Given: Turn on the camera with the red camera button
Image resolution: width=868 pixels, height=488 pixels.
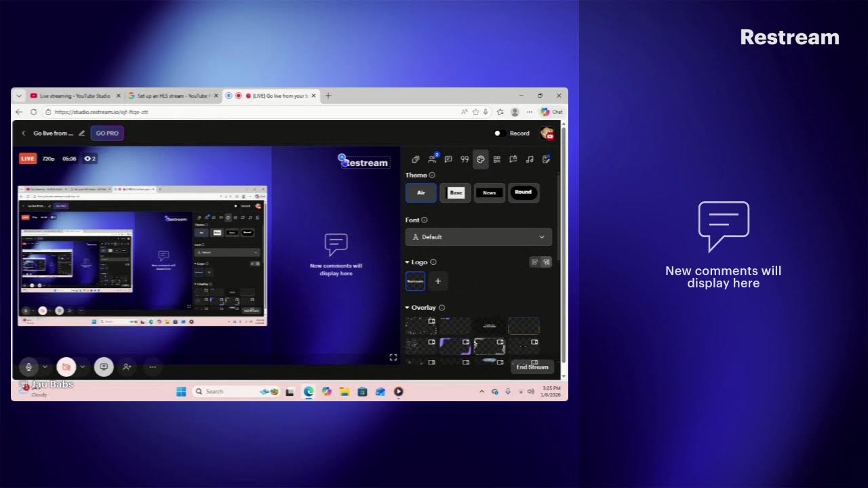Looking at the screenshot, I should (x=66, y=367).
